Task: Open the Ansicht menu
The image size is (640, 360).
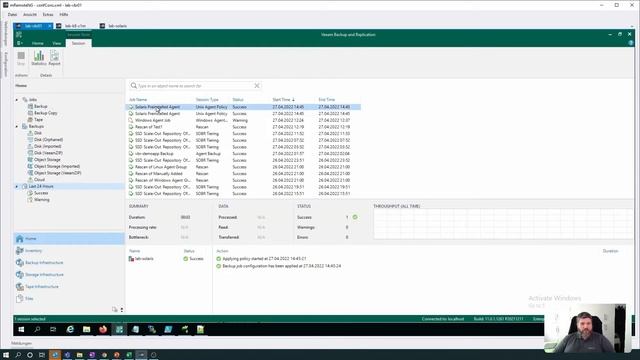Action: (x=30, y=15)
